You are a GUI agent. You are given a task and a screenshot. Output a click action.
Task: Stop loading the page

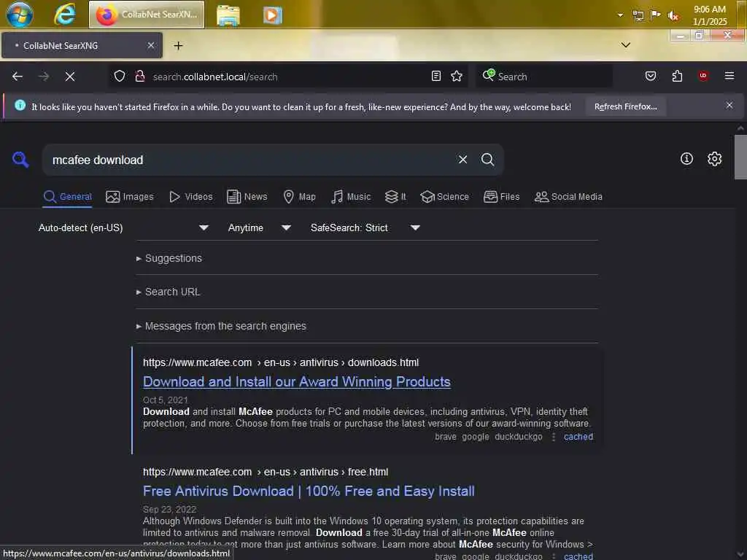70,76
